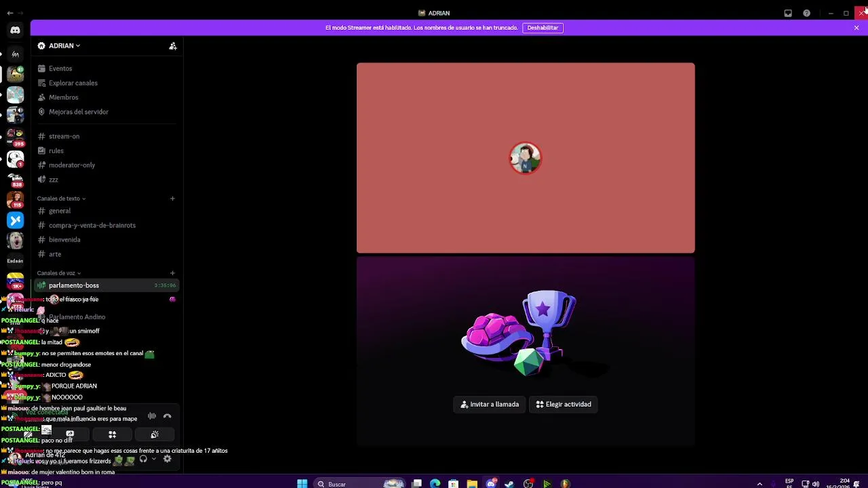Open compra-y-venta-de-brainrots channel
The width and height of the screenshot is (868, 488).
tap(107, 225)
